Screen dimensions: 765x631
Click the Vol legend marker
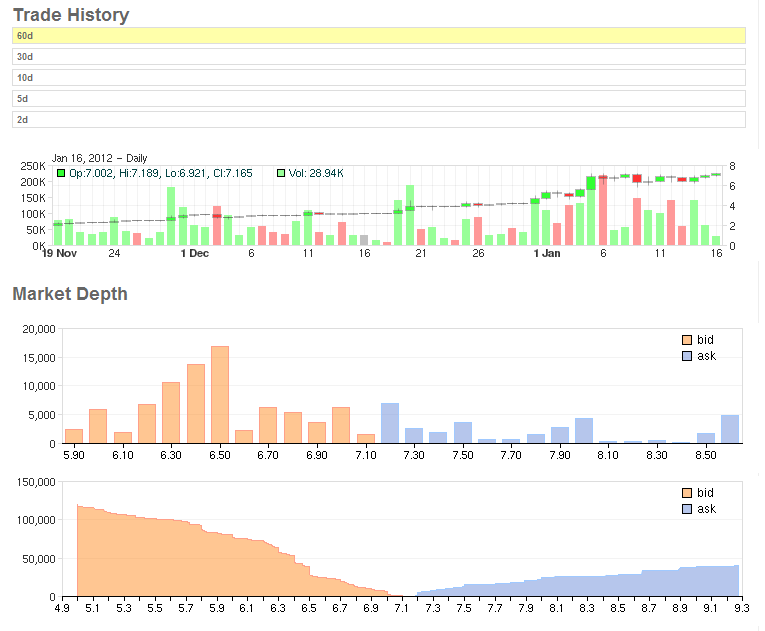[x=280, y=174]
